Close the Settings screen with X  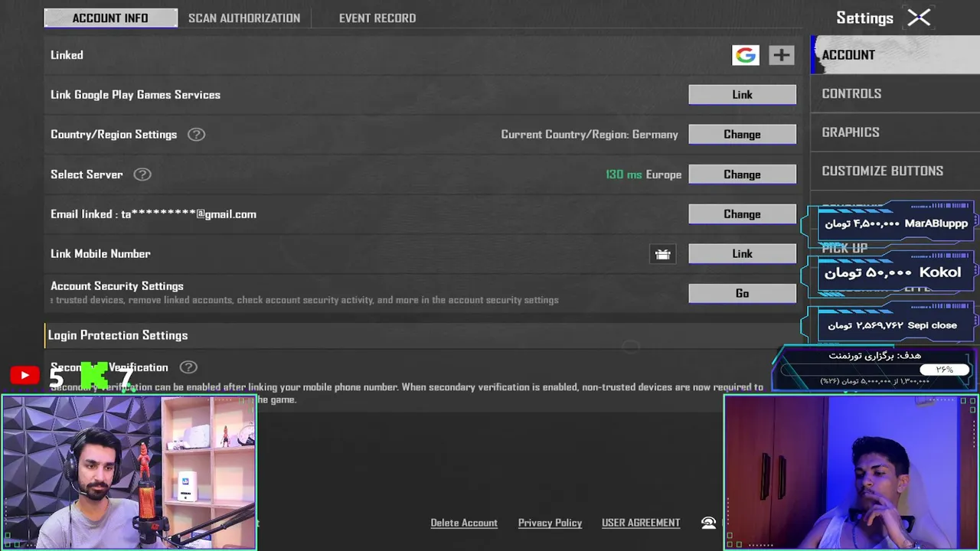coord(919,18)
